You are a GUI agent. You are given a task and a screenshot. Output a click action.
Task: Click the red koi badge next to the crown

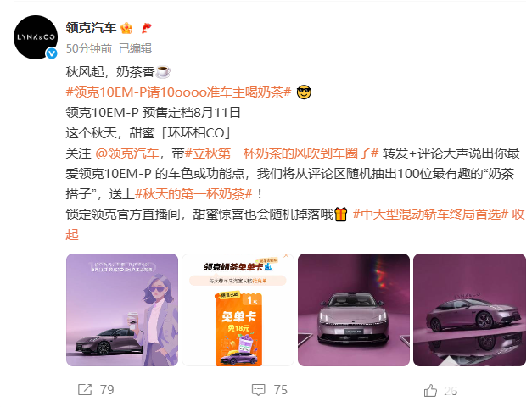point(146,28)
